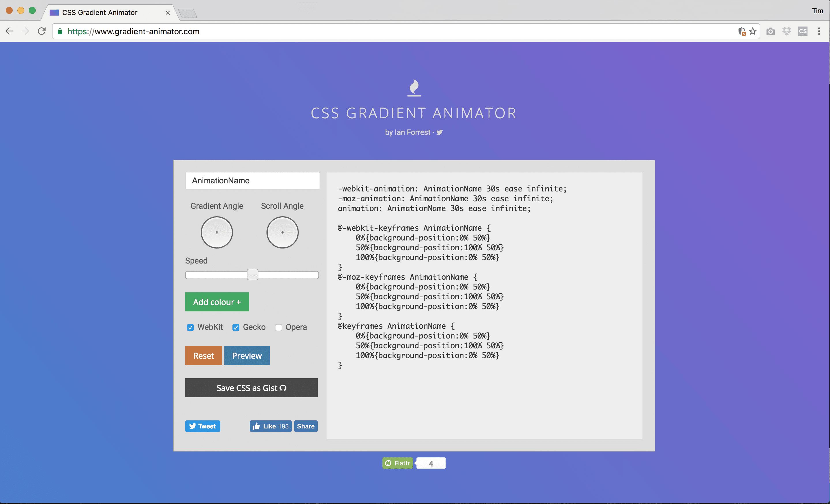Click the AnimationName input field

coord(252,180)
